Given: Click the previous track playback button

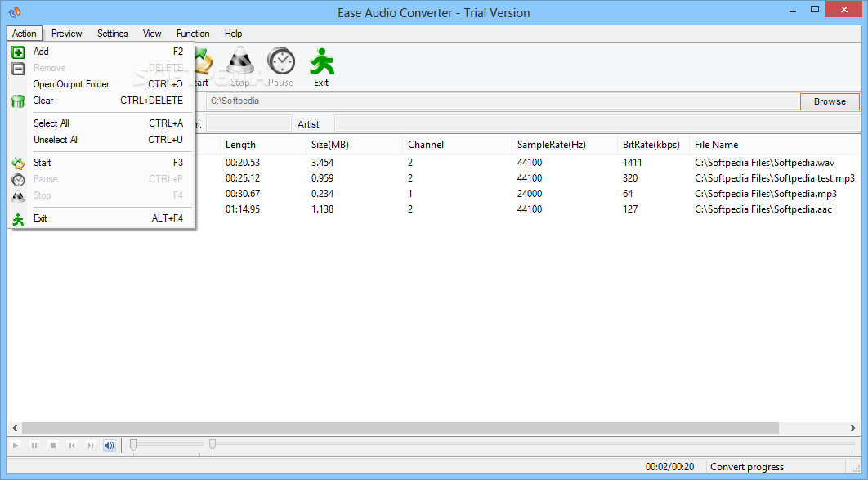Looking at the screenshot, I should tap(72, 445).
